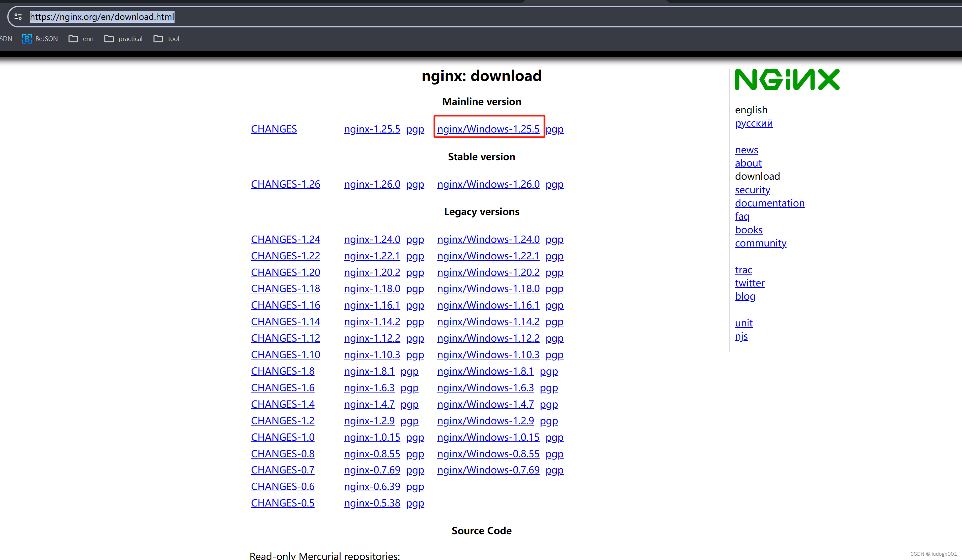Download nginx/Windows-1.25.5 mainline version
This screenshot has height=560, width=962.
click(x=489, y=129)
